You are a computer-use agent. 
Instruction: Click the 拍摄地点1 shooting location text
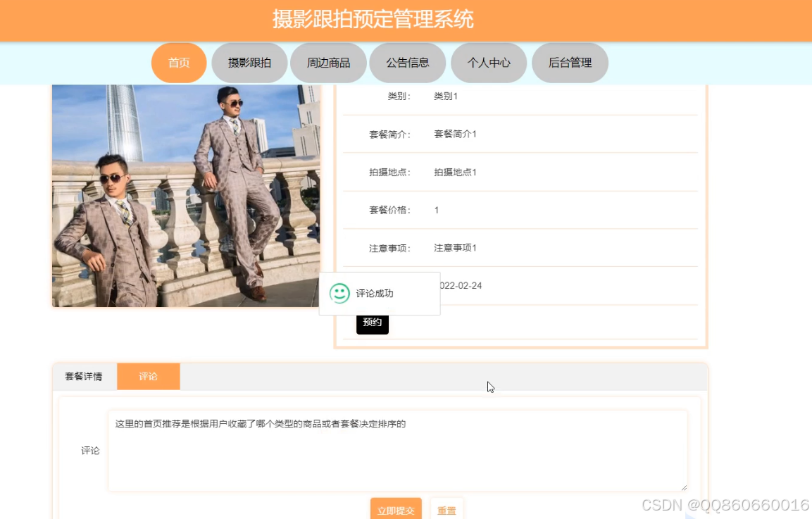point(458,172)
